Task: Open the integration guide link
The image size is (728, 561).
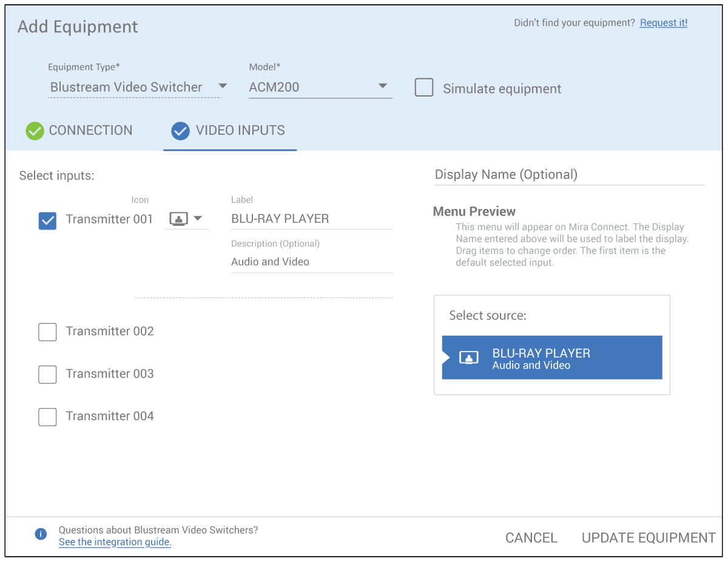Action: [x=115, y=542]
